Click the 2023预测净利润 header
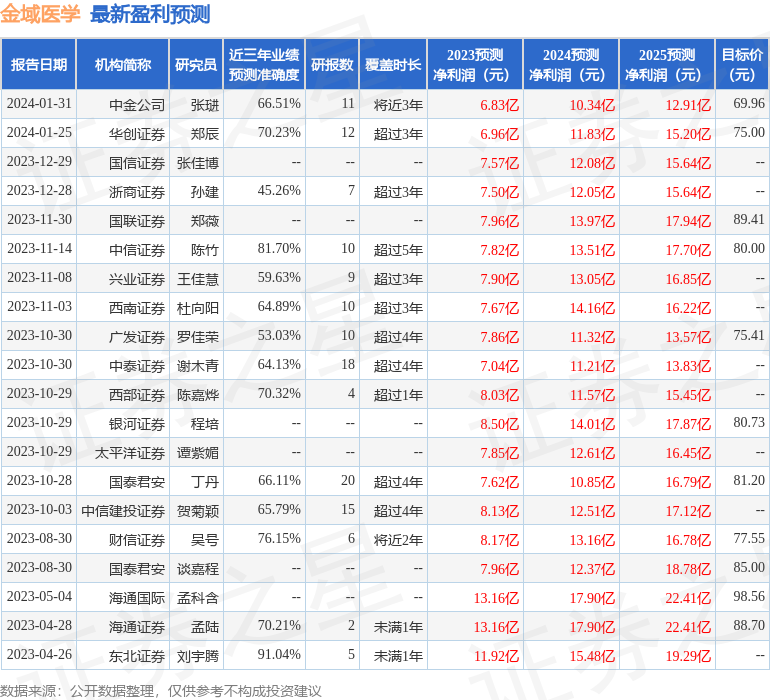The width and height of the screenshot is (770, 700). [475, 64]
